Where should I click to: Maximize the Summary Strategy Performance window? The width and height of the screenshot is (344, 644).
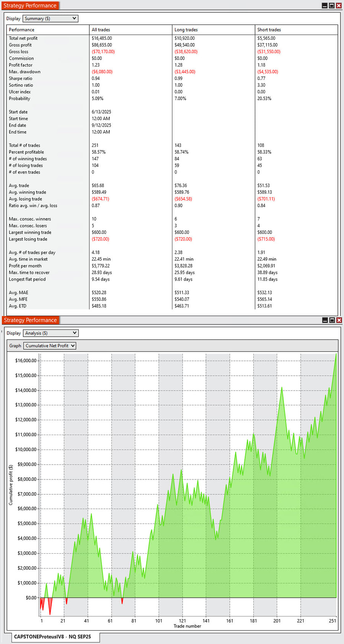332,6
